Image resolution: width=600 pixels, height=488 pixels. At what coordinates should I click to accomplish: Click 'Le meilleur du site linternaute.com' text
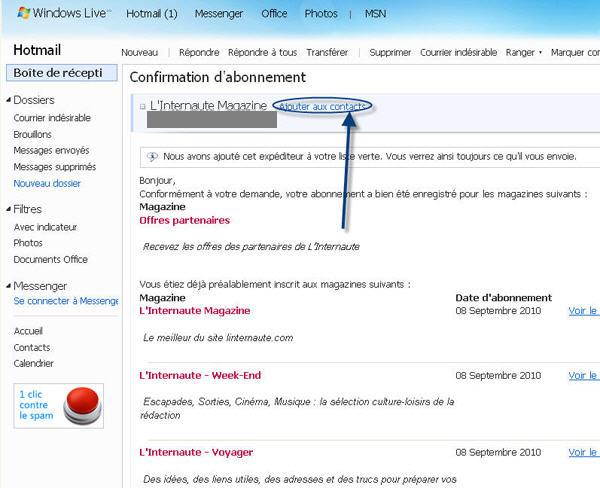pos(218,338)
